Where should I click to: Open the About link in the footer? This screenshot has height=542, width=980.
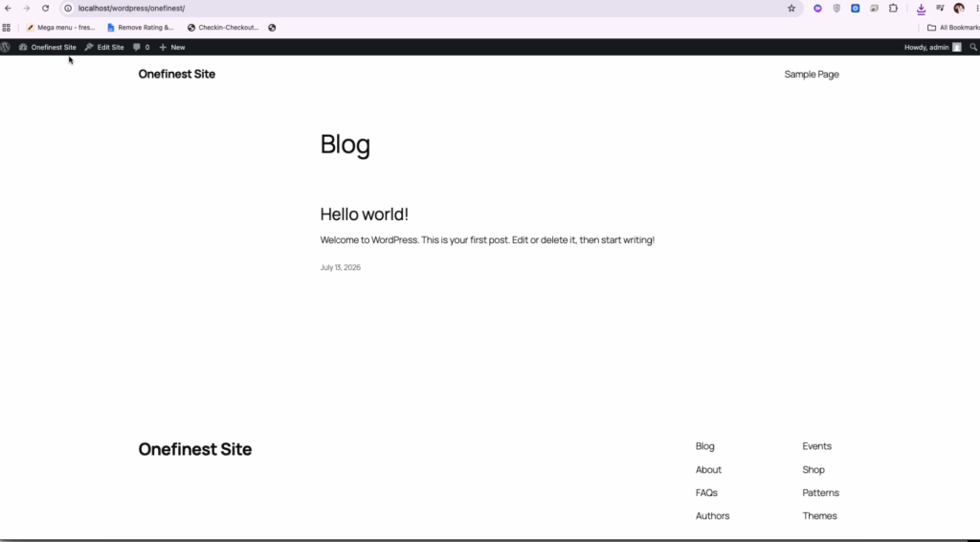click(x=708, y=469)
